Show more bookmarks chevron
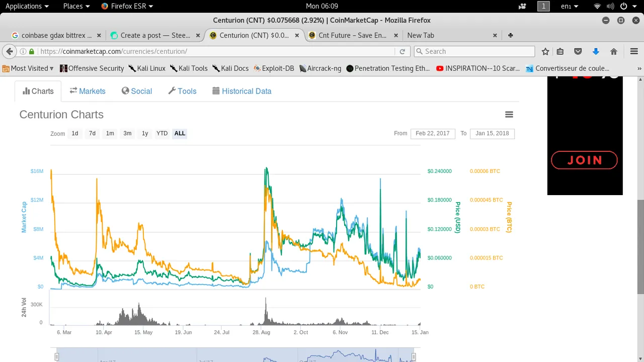This screenshot has height=362, width=644. coord(639,68)
